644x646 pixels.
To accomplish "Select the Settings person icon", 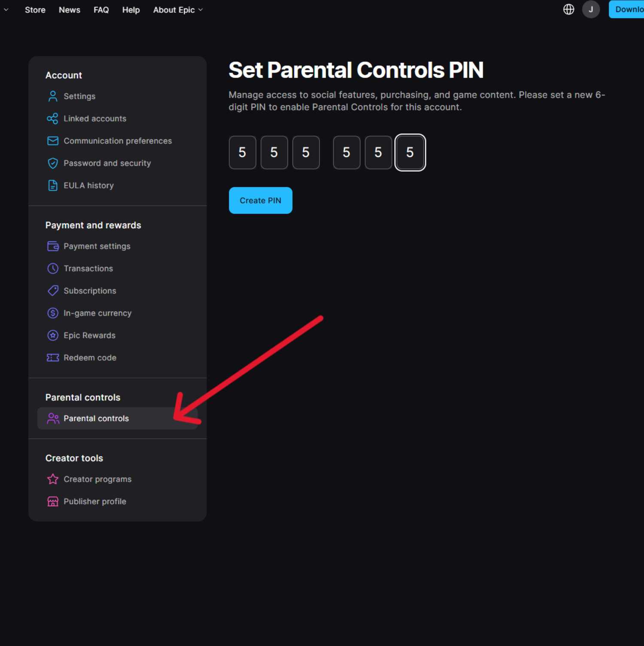I will coord(52,96).
